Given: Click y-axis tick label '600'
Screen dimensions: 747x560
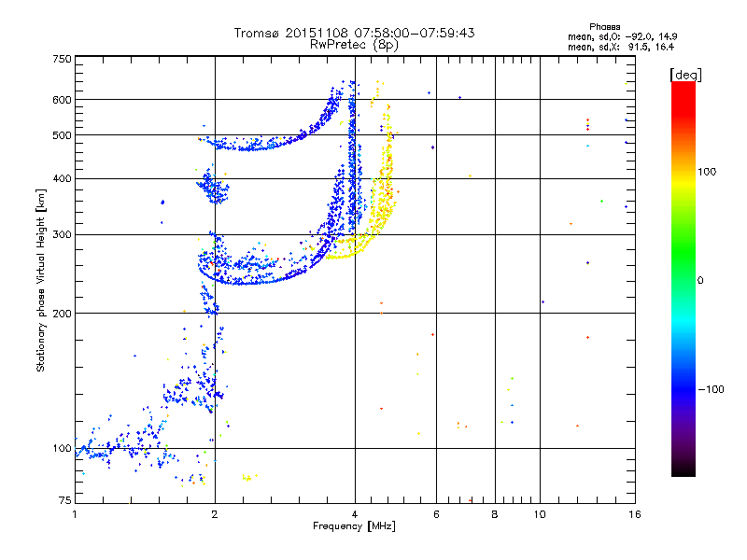Looking at the screenshot, I should (x=62, y=100).
